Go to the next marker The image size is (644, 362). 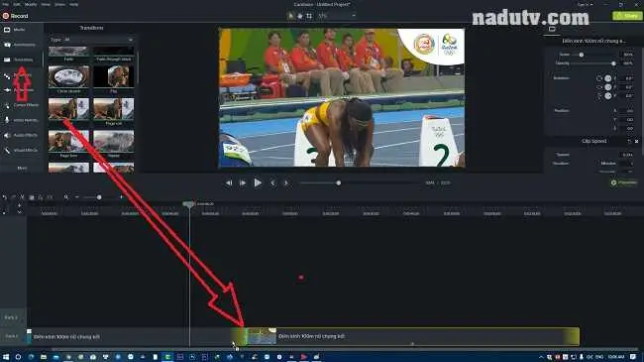[x=286, y=183]
